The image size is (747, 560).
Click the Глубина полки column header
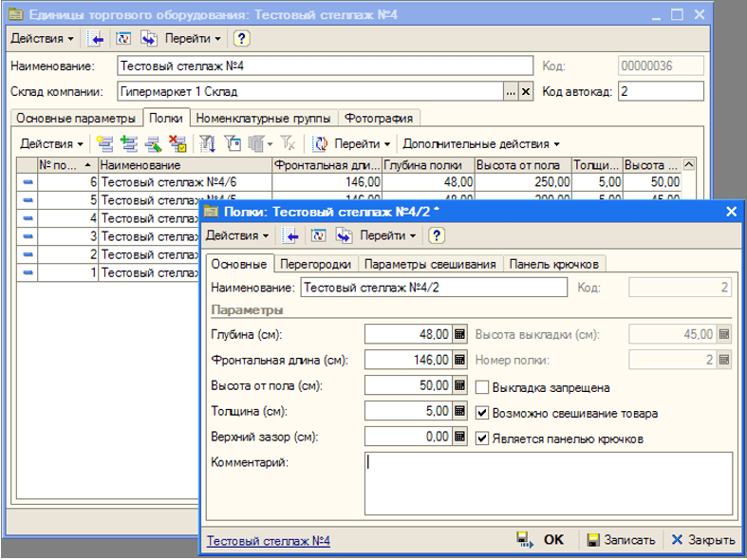[x=428, y=165]
